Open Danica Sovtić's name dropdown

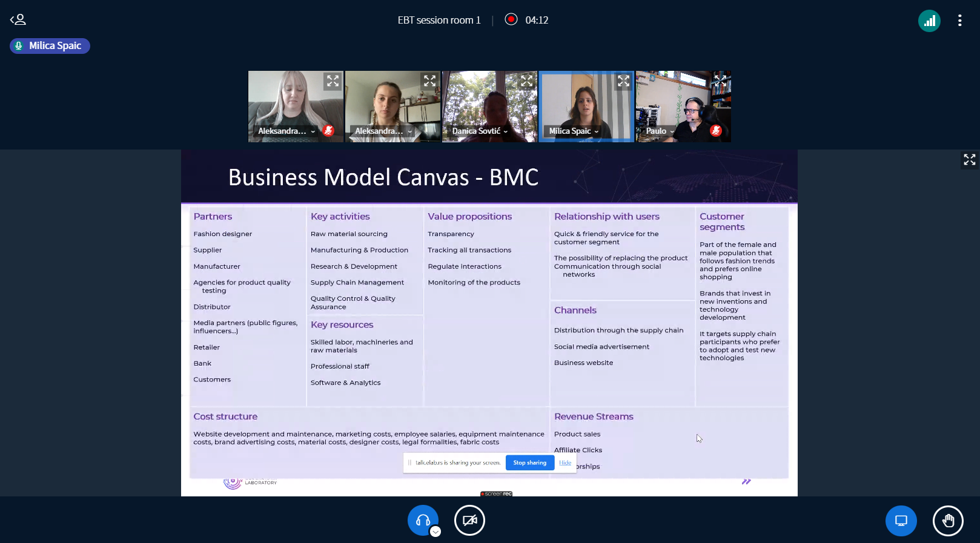tap(480, 131)
